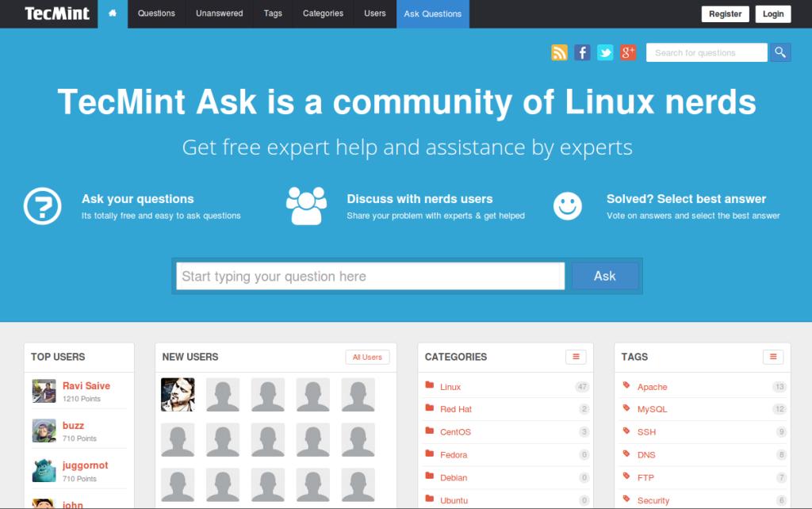Click the 47 count badge for Linux
Image resolution: width=812 pixels, height=509 pixels.
tap(582, 387)
